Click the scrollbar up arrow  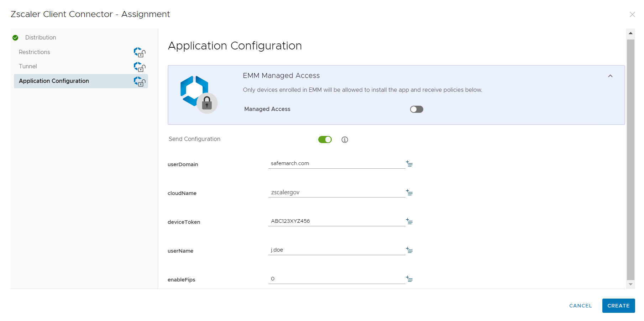pos(630,33)
